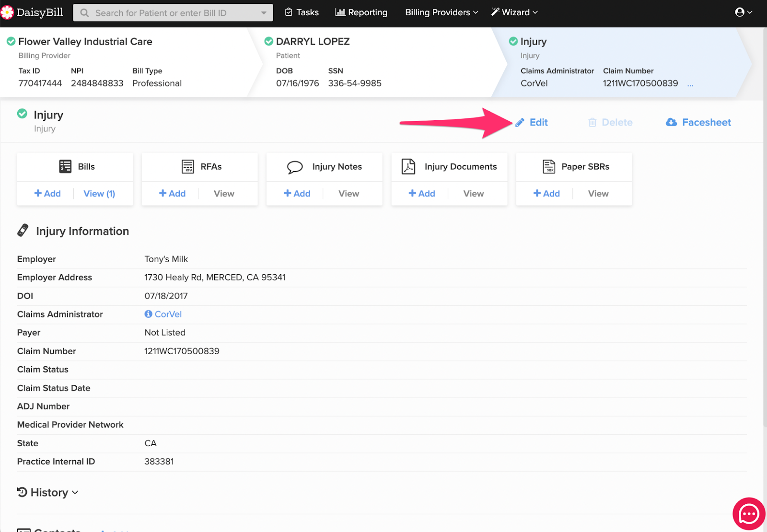767x532 pixels.
Task: Click the bandage icon by Injury Information
Action: (x=23, y=231)
